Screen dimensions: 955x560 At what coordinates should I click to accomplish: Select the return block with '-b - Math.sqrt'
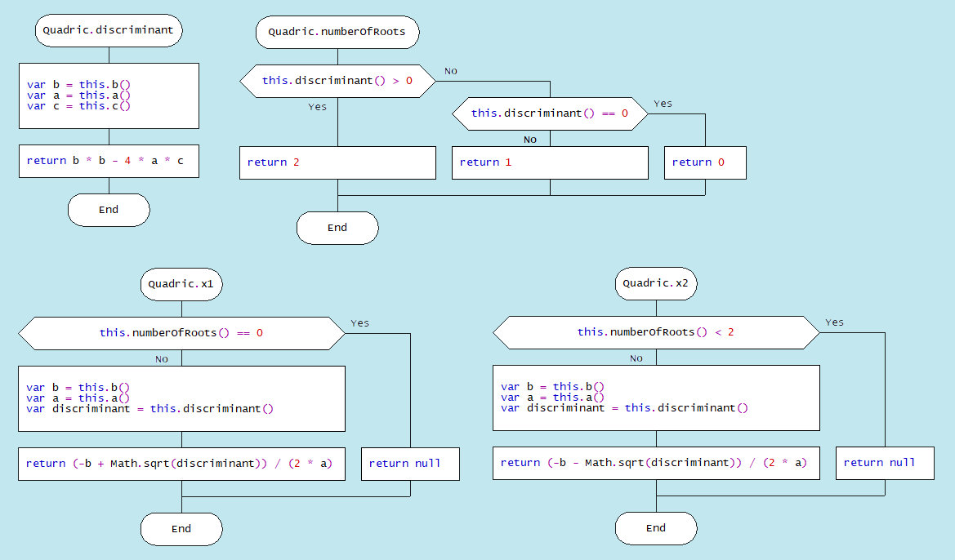click(x=655, y=463)
